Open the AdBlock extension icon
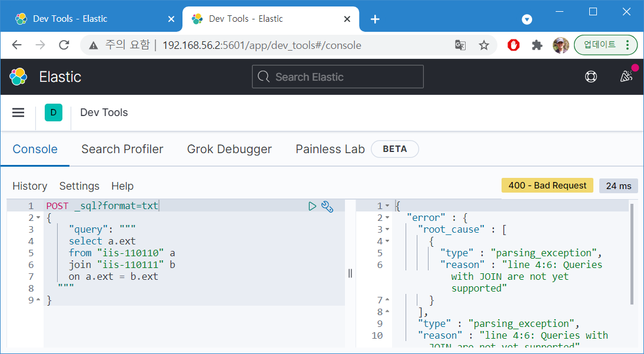644x354 pixels. point(513,45)
